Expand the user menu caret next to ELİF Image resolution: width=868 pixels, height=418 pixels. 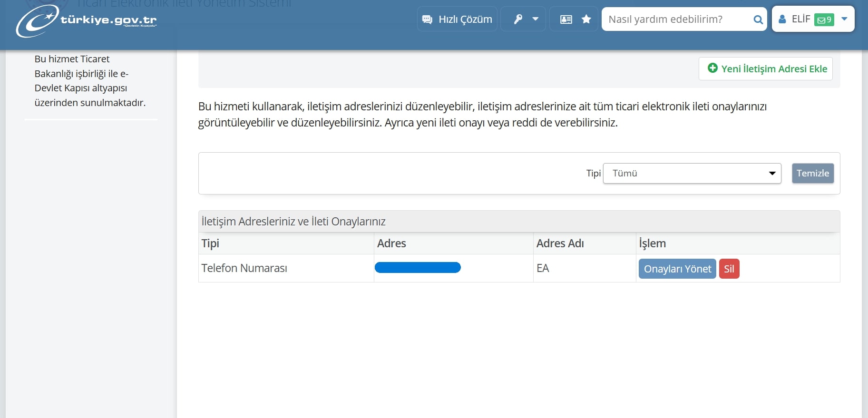tap(844, 19)
